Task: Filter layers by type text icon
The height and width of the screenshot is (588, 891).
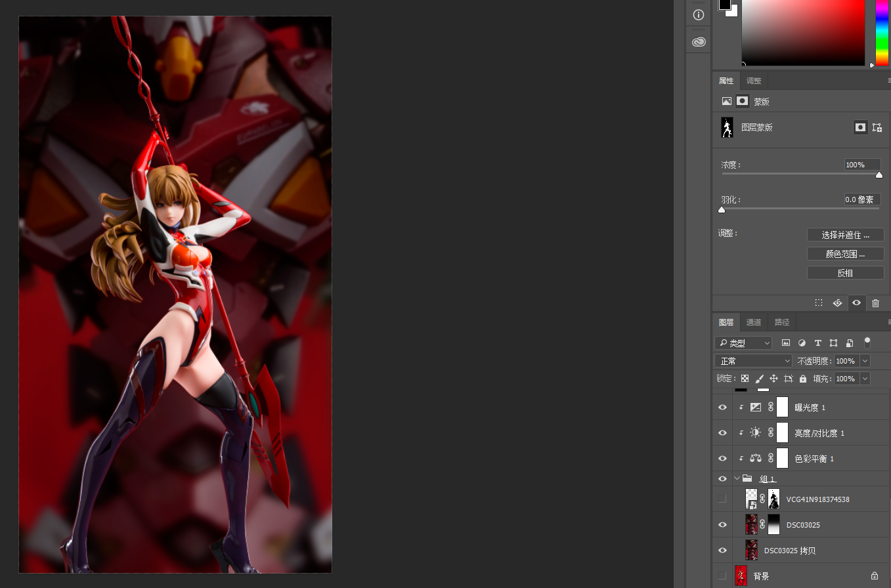Action: pos(818,343)
